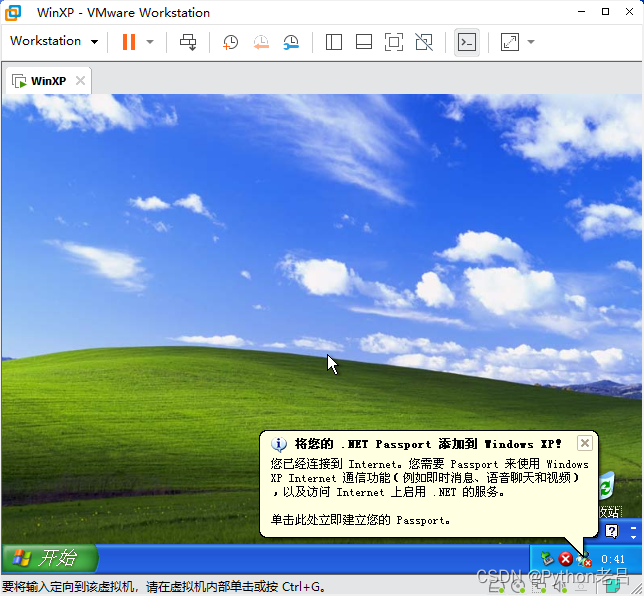Image resolution: width=644 pixels, height=596 pixels.
Task: Open the language bar options arrow
Action: [633, 536]
